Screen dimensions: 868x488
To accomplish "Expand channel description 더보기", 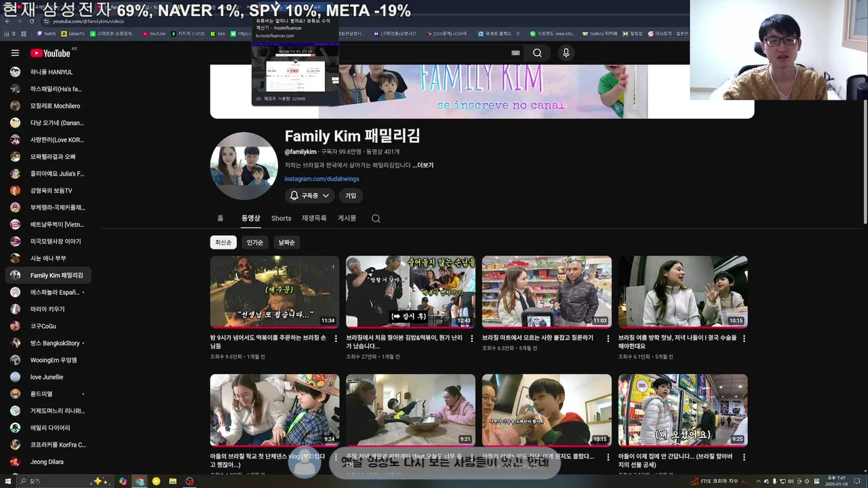I will click(x=423, y=165).
